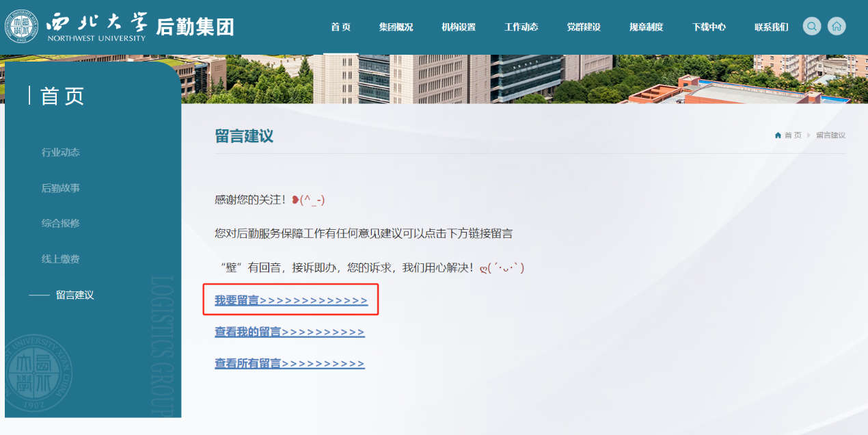The width and height of the screenshot is (868, 435).
Task: Click 联系我们 in the top navigation
Action: click(771, 27)
